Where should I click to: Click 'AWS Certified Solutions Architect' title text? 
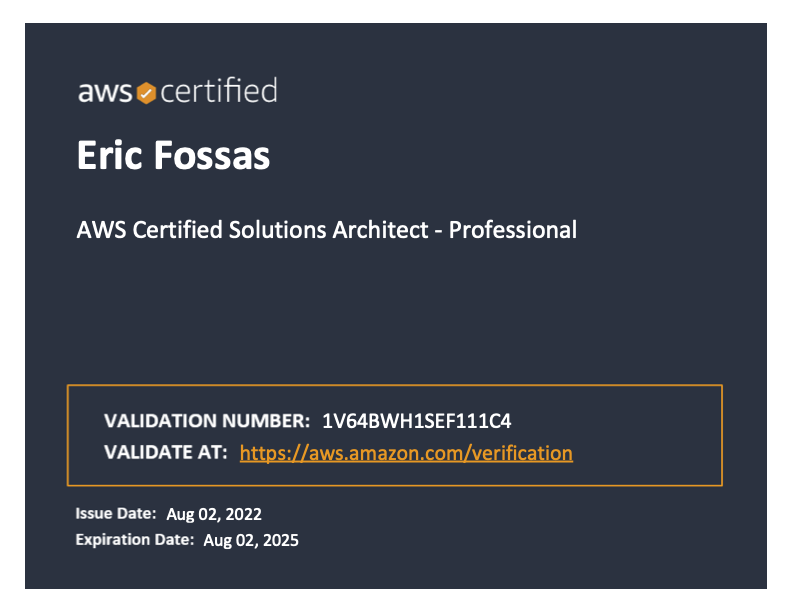(x=252, y=230)
